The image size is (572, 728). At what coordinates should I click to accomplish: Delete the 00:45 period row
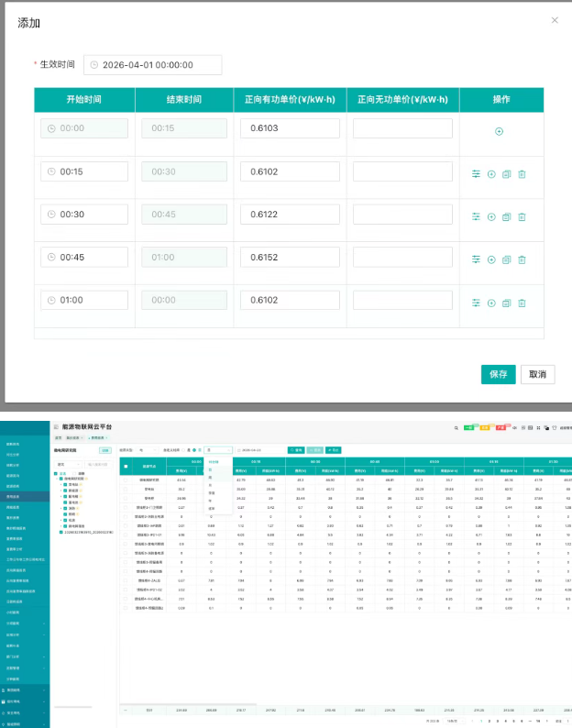(522, 259)
